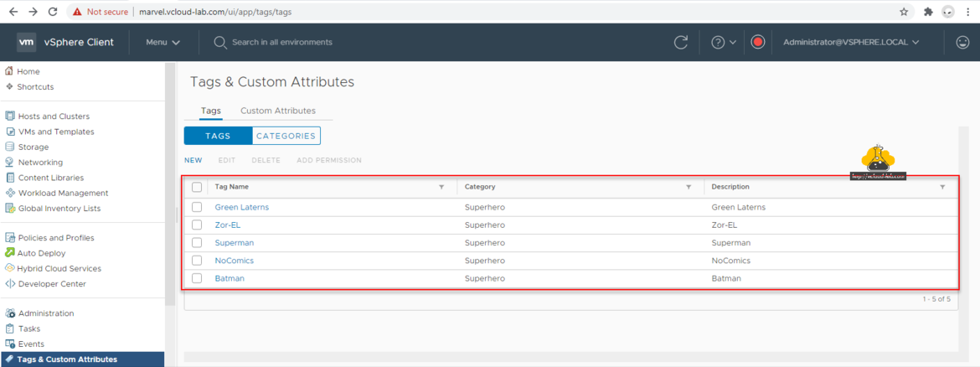Click the browser forward arrow
The height and width of the screenshot is (367, 980).
(34, 11)
